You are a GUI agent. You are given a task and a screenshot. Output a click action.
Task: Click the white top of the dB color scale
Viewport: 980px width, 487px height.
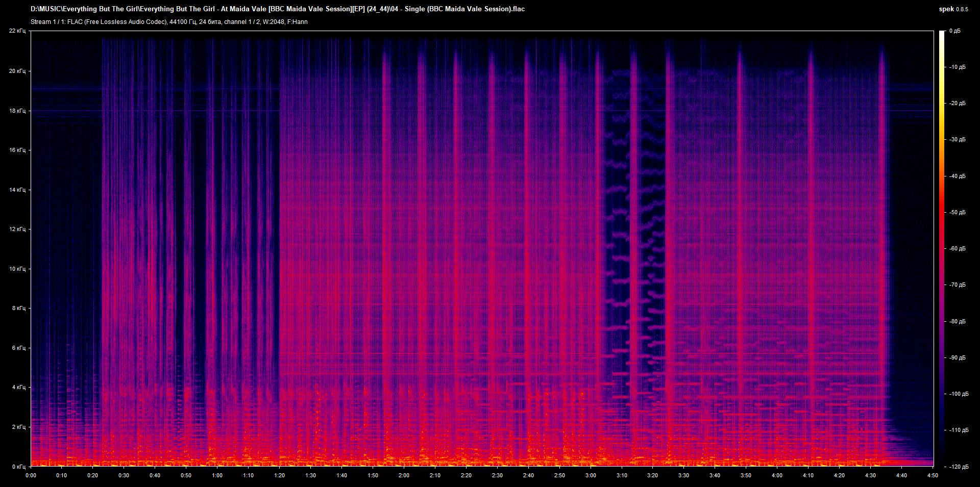(x=942, y=34)
